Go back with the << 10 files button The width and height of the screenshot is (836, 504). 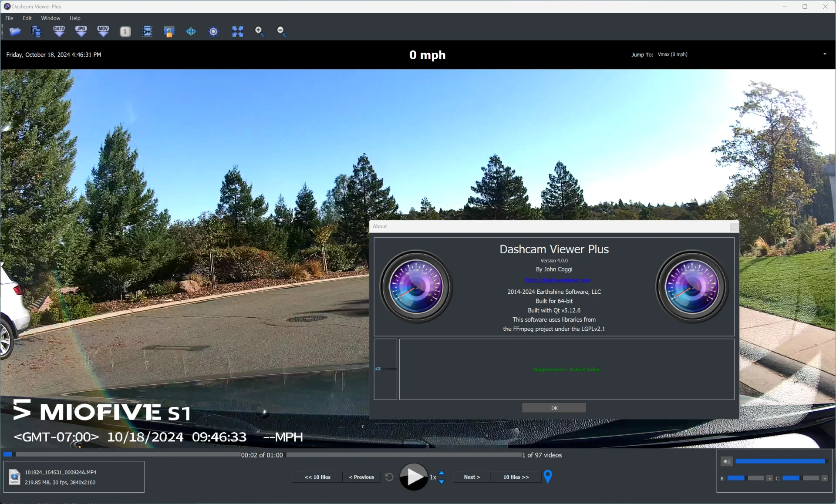tap(317, 477)
